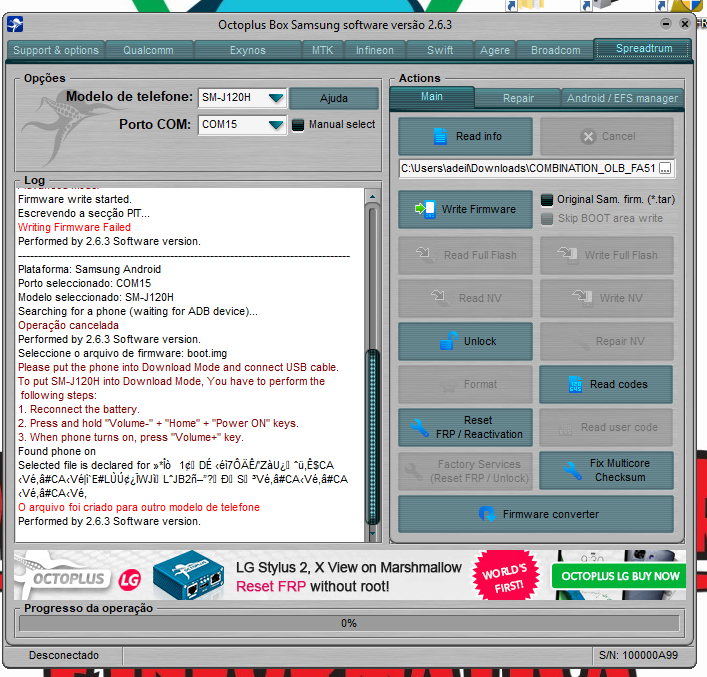Screen dimensions: 707x677
Task: Click the Octoplus box image in banner
Action: (x=188, y=575)
